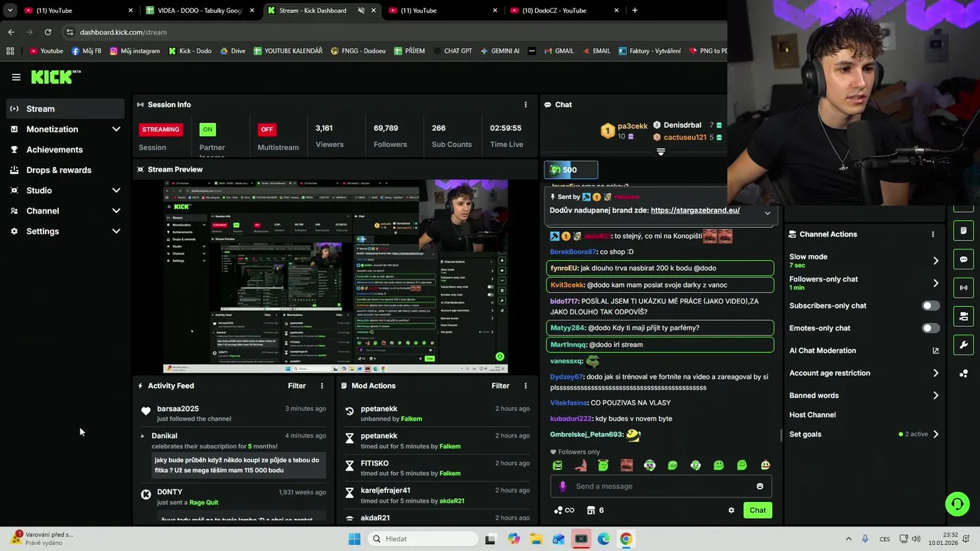Open the green headset support button
The image size is (980, 551).
coord(957,504)
